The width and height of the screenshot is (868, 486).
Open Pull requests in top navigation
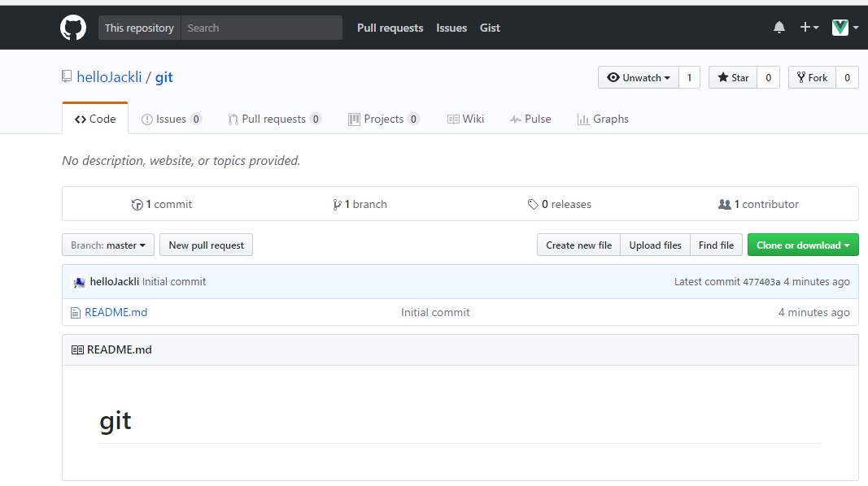(x=390, y=28)
